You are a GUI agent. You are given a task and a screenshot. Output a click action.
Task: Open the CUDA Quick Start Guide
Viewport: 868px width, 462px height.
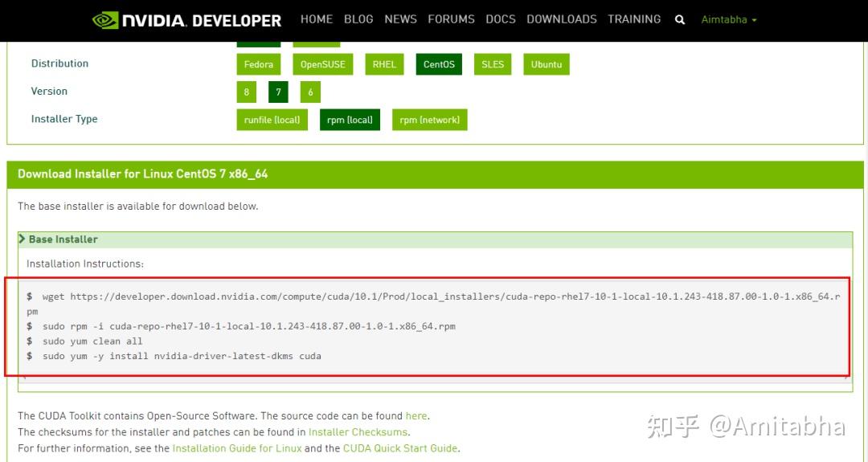400,448
